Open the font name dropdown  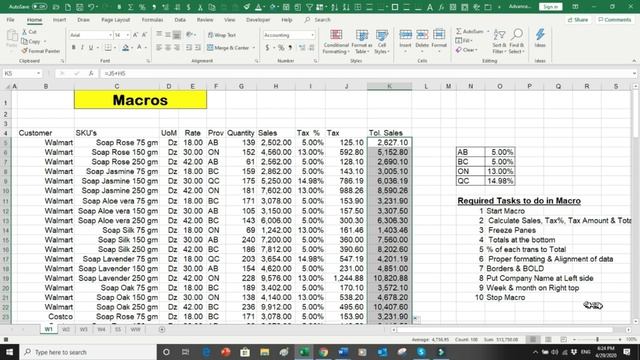coord(110,35)
